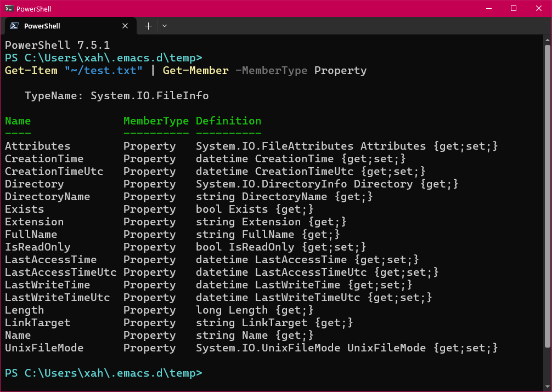Click the "Get-Member" cmdlet text
Screen dimensions: 552x392
pyautogui.click(x=196, y=70)
